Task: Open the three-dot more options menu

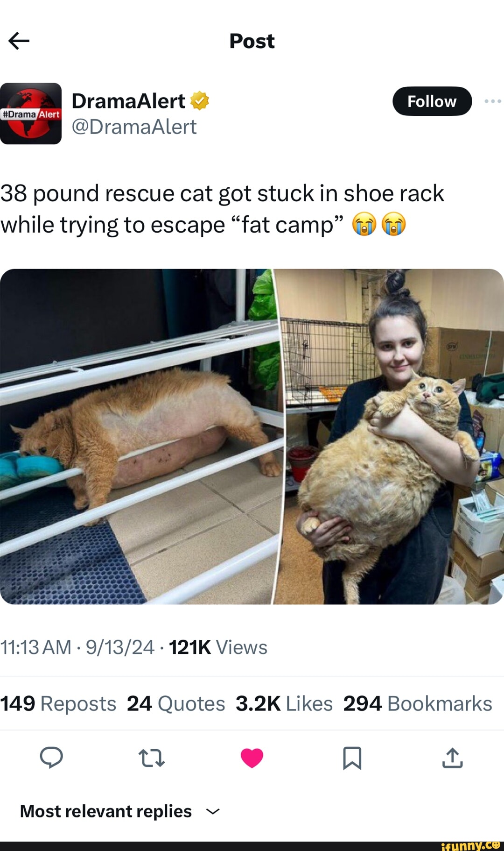Action: click(493, 101)
